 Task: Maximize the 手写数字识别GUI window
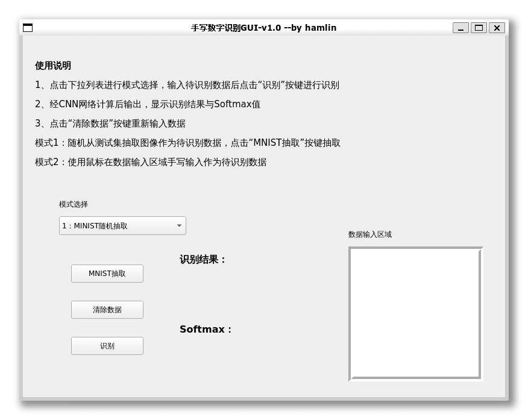pyautogui.click(x=479, y=28)
